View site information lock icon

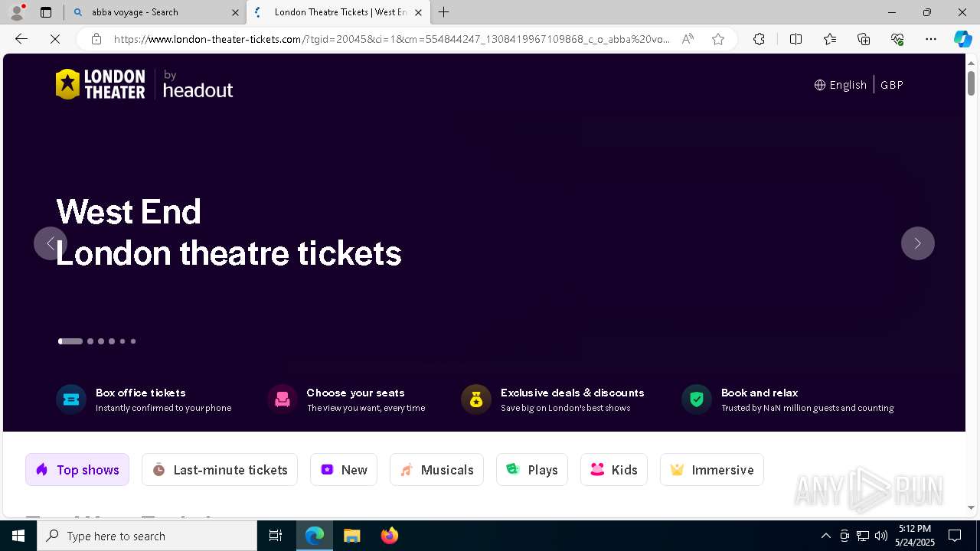(x=96, y=39)
